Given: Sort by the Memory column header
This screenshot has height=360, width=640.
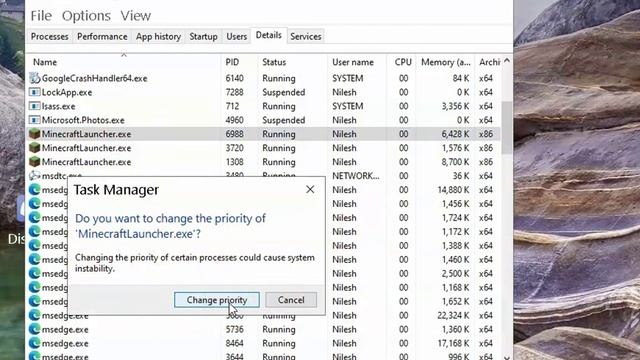Looking at the screenshot, I should pos(446,62).
